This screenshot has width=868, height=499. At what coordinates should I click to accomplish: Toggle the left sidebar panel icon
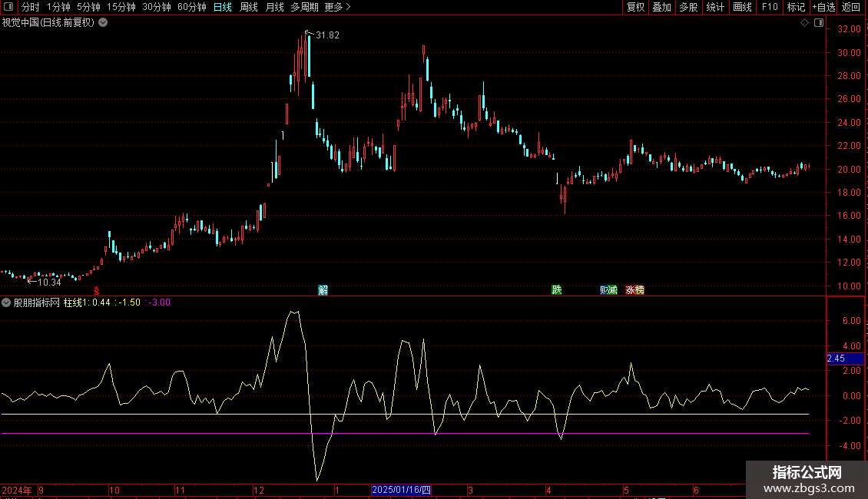point(8,7)
